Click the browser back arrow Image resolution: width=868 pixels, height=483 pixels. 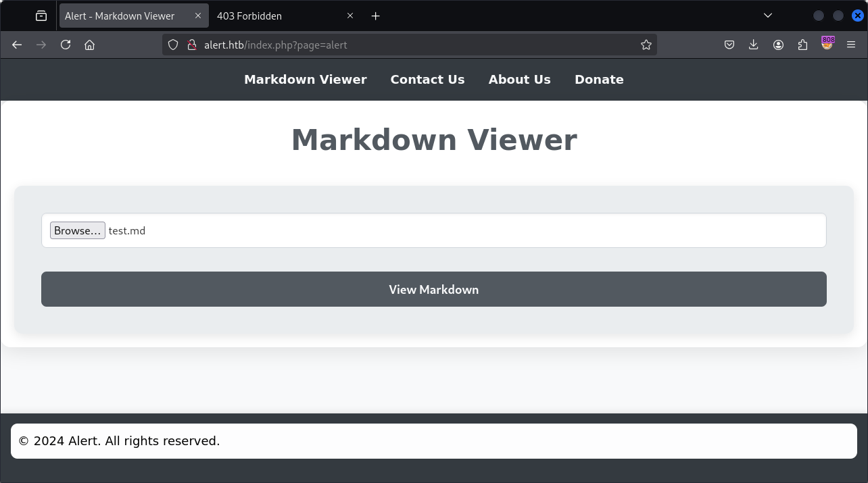17,45
